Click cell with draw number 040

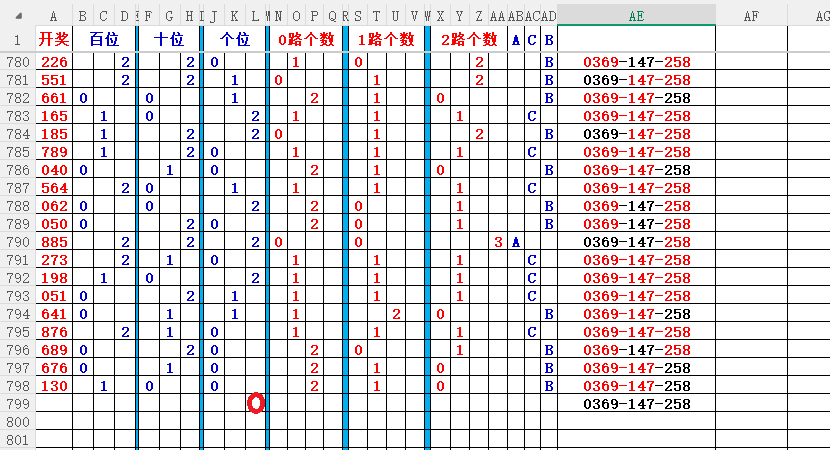(53, 170)
